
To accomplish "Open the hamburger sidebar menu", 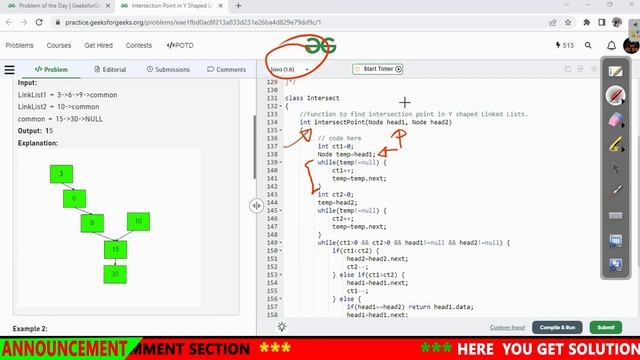I will (10, 70).
